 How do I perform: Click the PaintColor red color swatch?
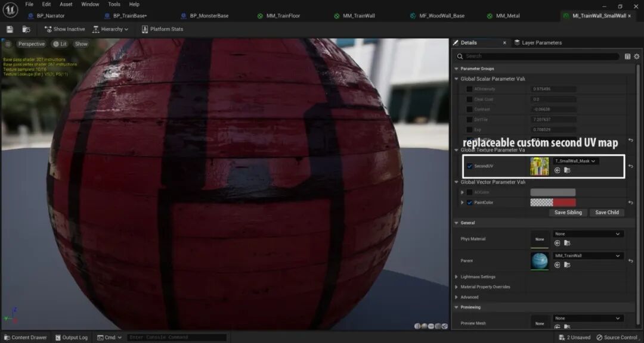(553, 202)
